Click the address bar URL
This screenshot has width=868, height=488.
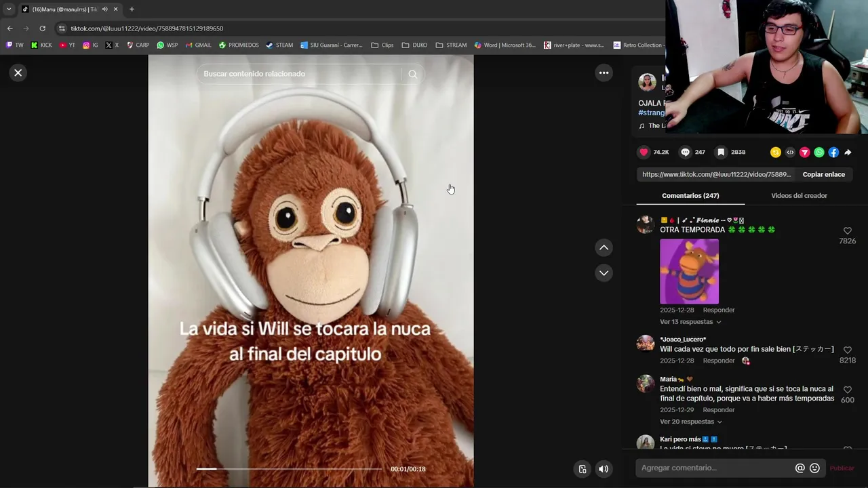coord(147,28)
